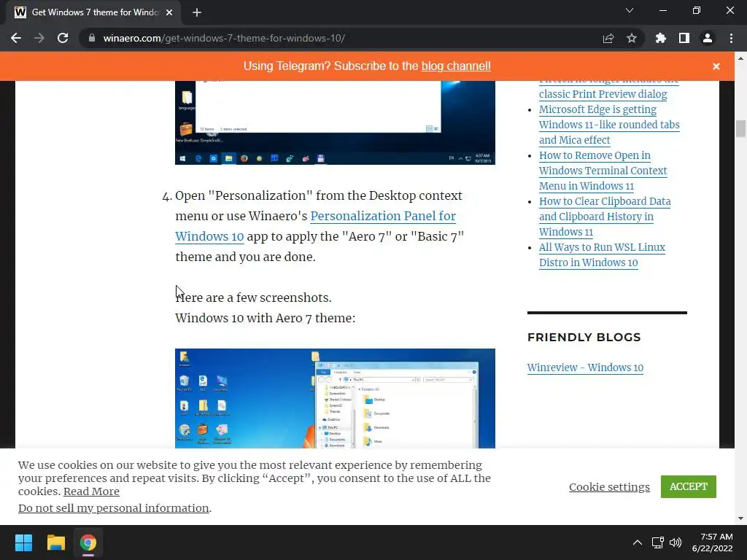Open the Extensions puzzle icon
This screenshot has height=560, width=747.
pos(661,38)
